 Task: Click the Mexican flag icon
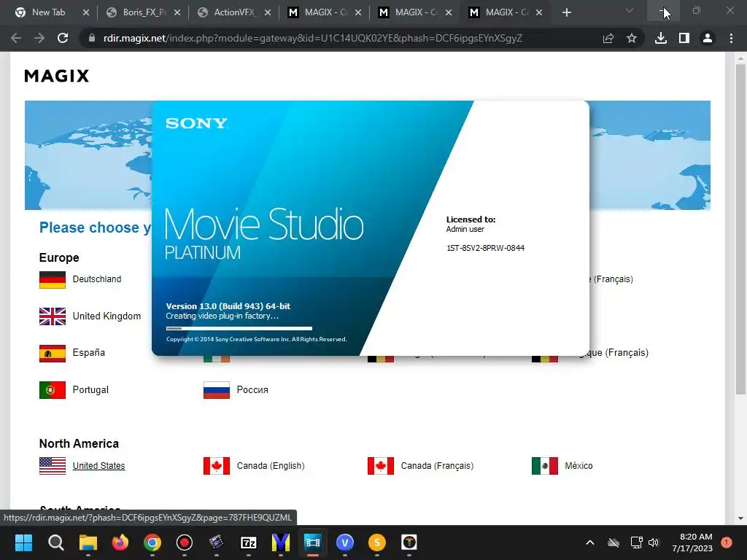click(544, 466)
